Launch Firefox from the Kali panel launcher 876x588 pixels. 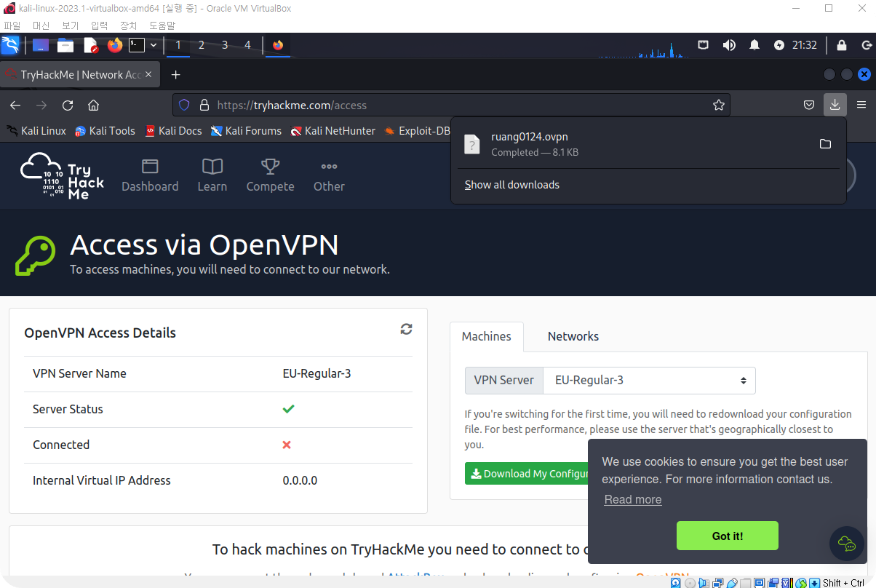click(x=115, y=45)
